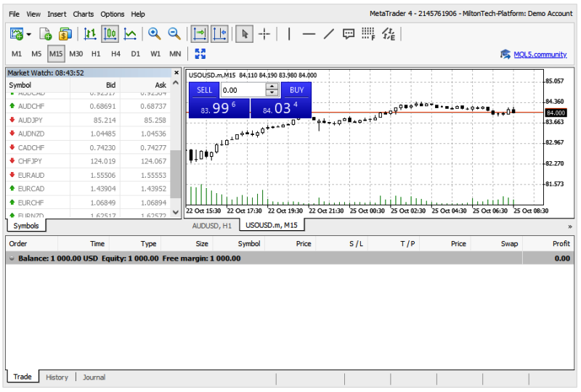Expand chart tabs overflow chevron
Screen dimensions: 581x392
570,226
